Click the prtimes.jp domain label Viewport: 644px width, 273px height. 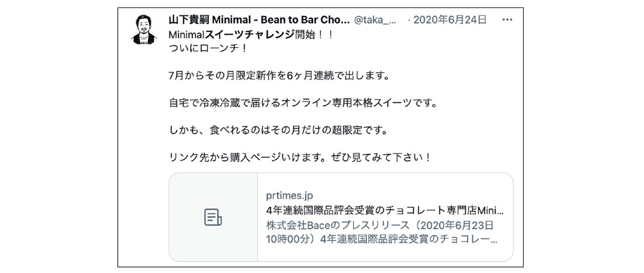[289, 196]
